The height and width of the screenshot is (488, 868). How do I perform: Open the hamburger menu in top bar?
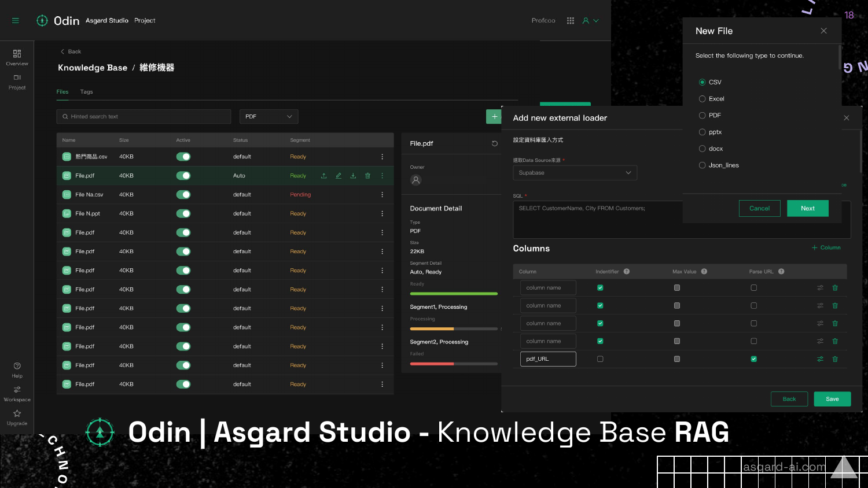pos(16,21)
